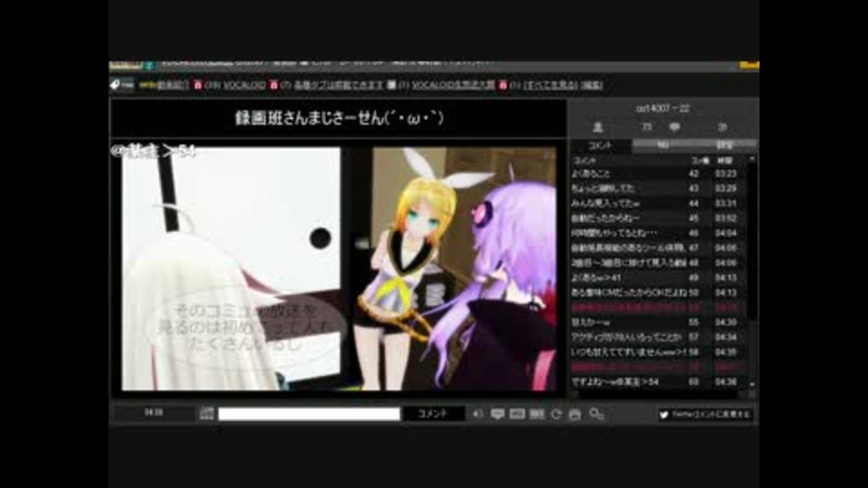Click the print-like icon in the player bar
868x488 pixels.
tap(575, 414)
